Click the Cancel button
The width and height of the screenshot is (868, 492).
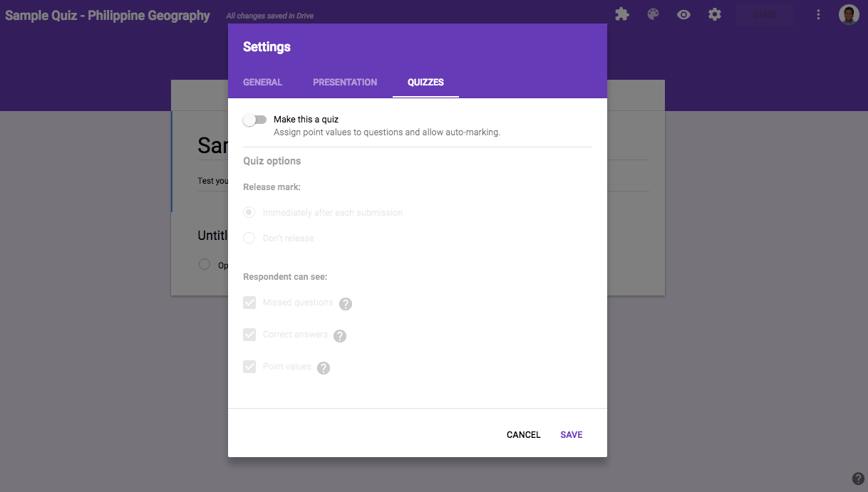point(524,435)
